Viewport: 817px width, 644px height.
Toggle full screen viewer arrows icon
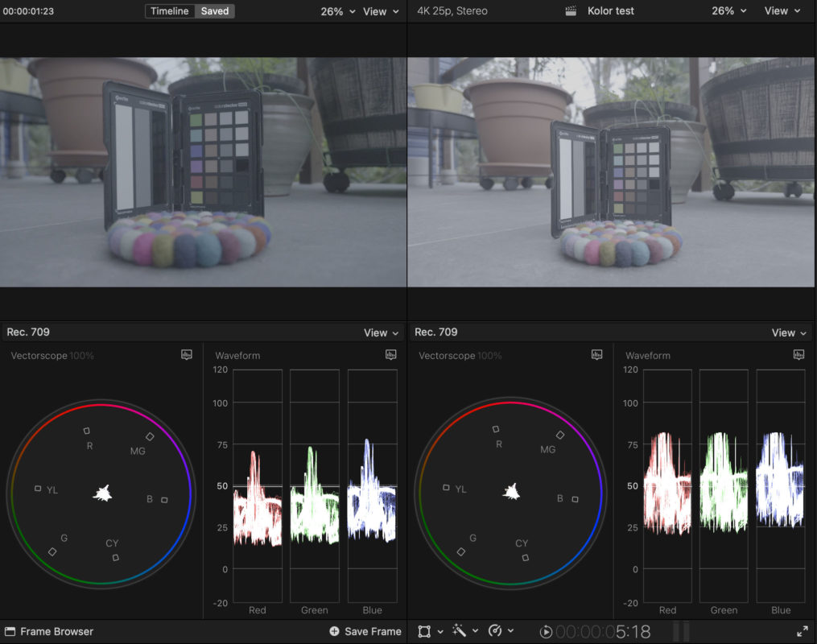click(x=803, y=632)
